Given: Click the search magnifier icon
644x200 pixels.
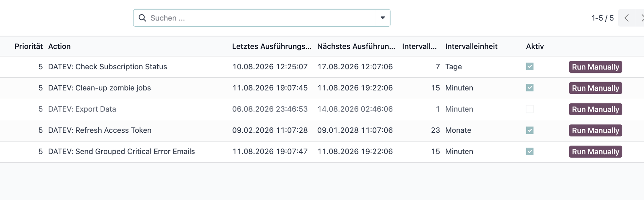Looking at the screenshot, I should click(142, 18).
